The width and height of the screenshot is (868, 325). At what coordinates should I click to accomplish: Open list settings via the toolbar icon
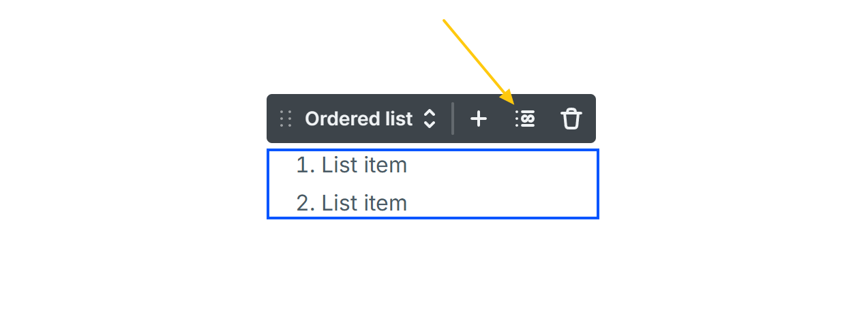coord(525,119)
